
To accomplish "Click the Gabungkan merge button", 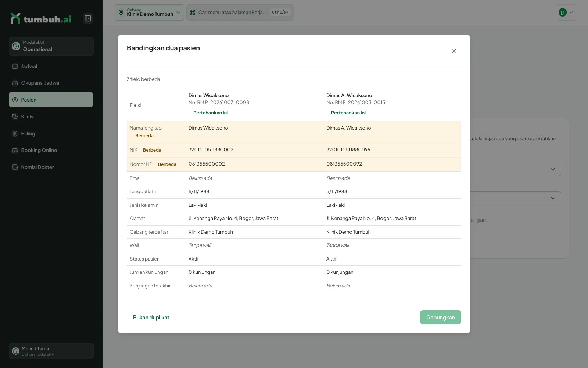I will coord(440,317).
